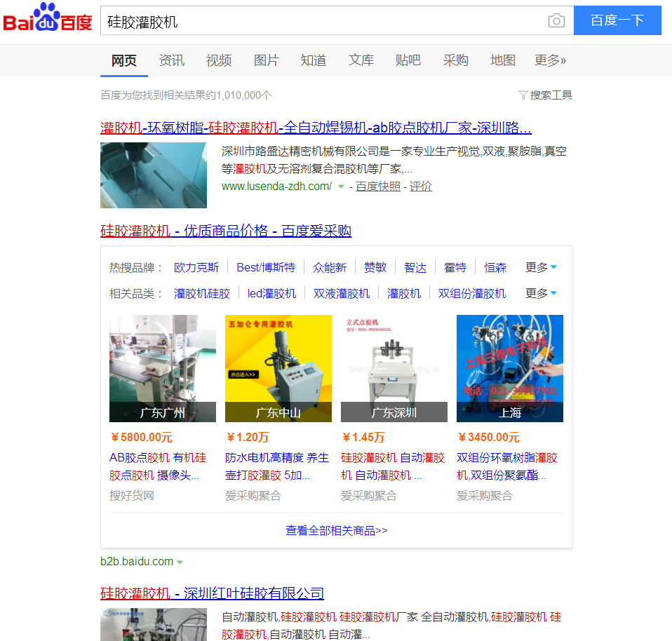The image size is (672, 641).
Task: Select the plain 灌胶机 category link
Action: click(404, 294)
